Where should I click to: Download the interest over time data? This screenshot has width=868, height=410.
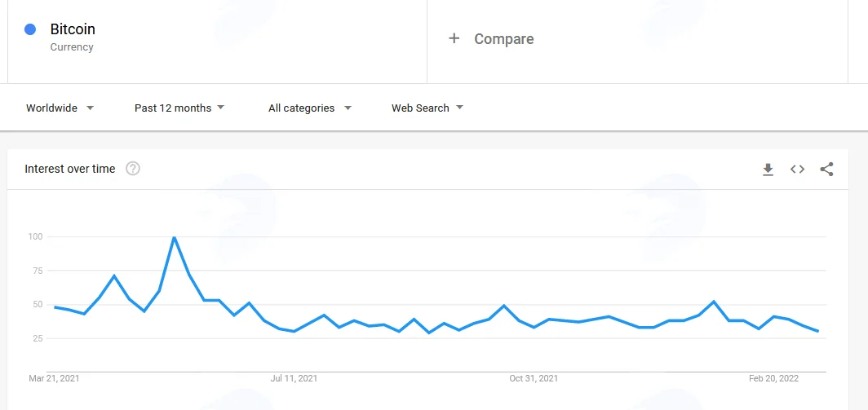tap(768, 170)
